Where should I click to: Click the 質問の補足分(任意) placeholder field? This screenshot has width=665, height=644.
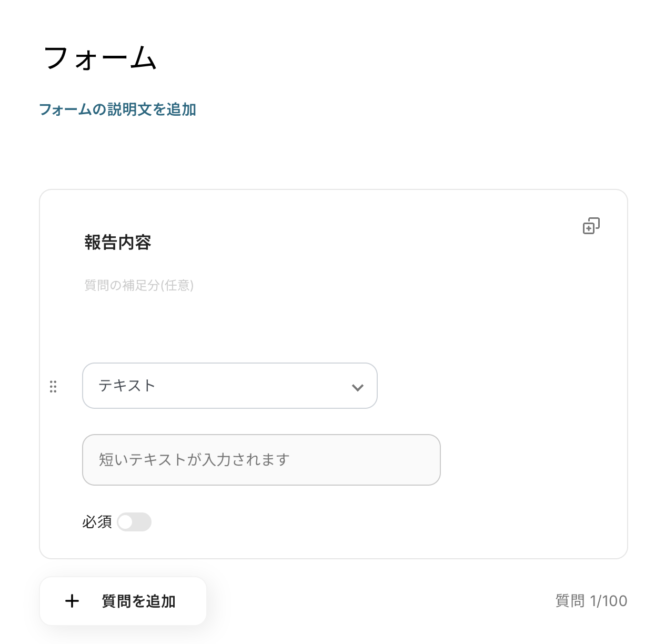[139, 285]
